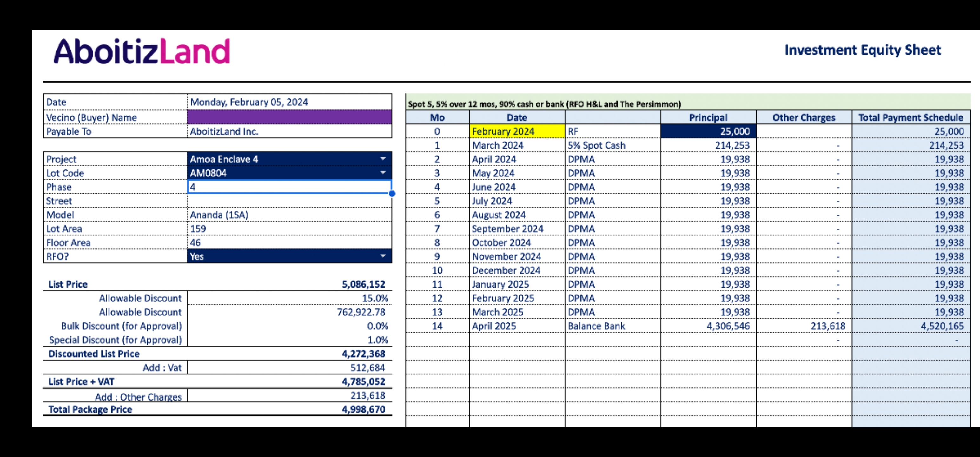Select the 'AboitizLand Inc.' payable-to cell

289,131
